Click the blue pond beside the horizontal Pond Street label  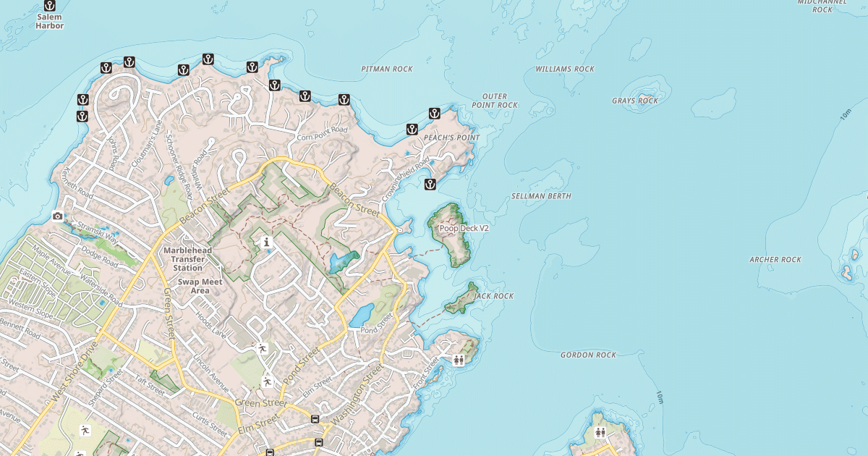coord(361,315)
